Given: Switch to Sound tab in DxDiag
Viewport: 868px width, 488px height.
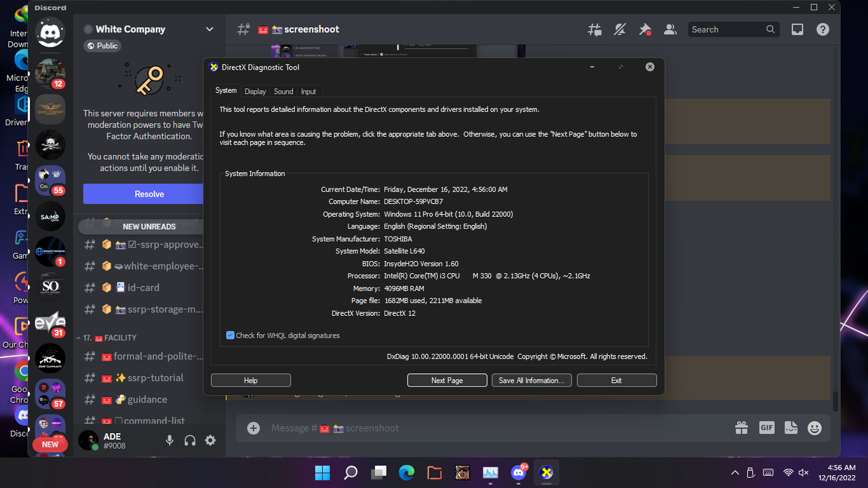Looking at the screenshot, I should click(283, 91).
